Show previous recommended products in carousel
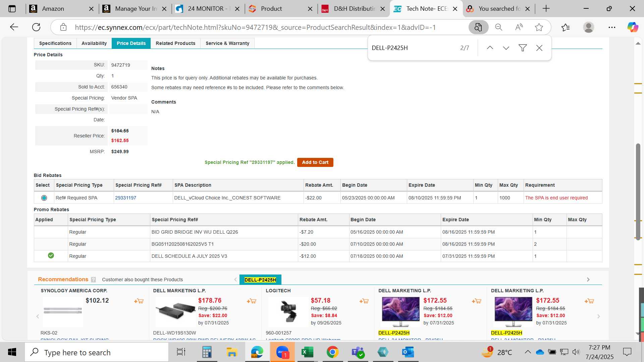 point(38,316)
